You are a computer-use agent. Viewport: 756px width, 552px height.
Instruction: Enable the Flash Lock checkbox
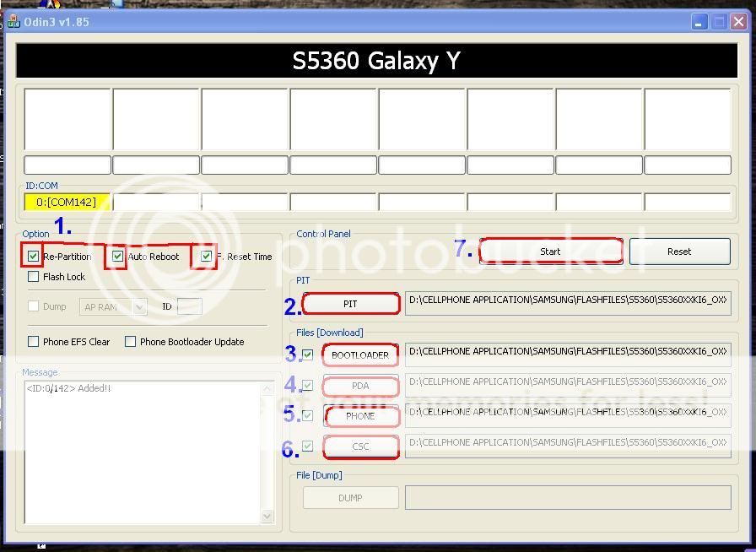[x=33, y=277]
